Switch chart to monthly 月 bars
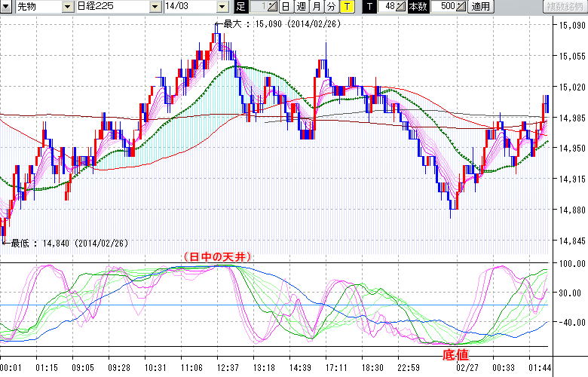 pos(316,7)
